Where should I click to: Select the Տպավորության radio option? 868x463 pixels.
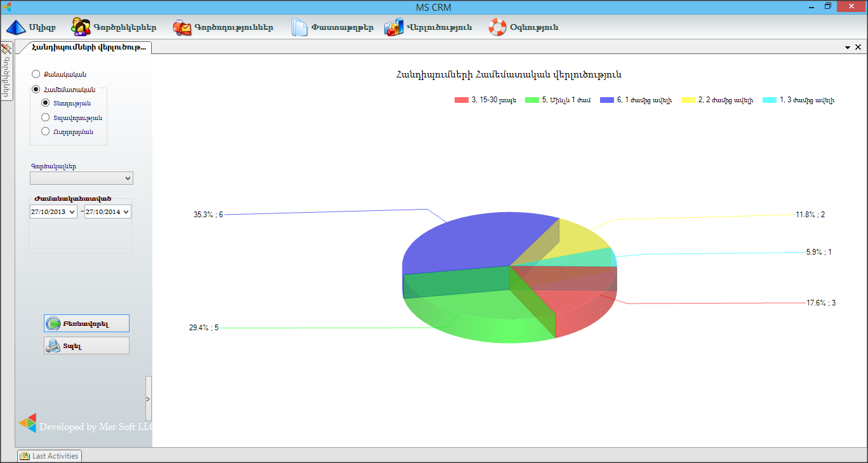click(x=45, y=117)
